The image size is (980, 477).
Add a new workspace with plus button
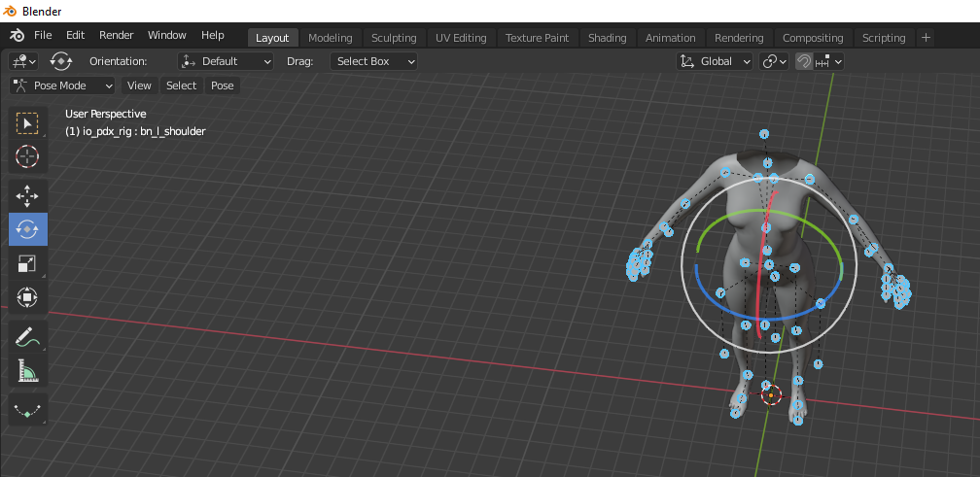pos(926,38)
